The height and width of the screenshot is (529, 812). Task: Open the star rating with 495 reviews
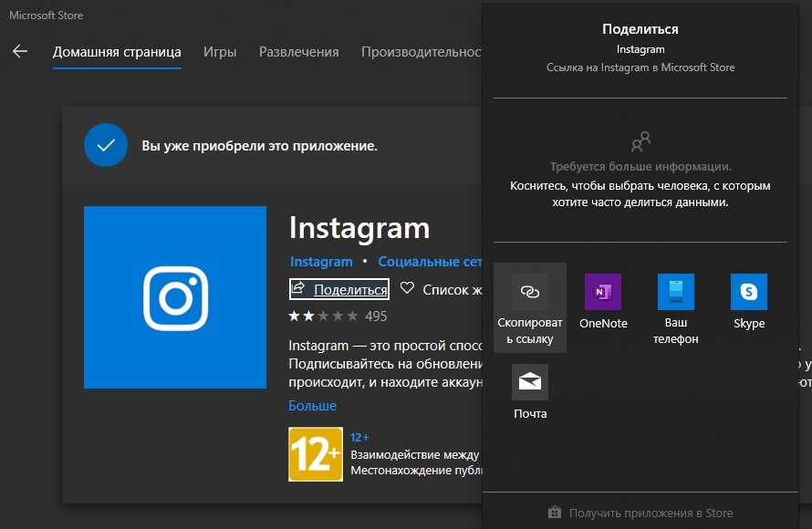point(338,316)
